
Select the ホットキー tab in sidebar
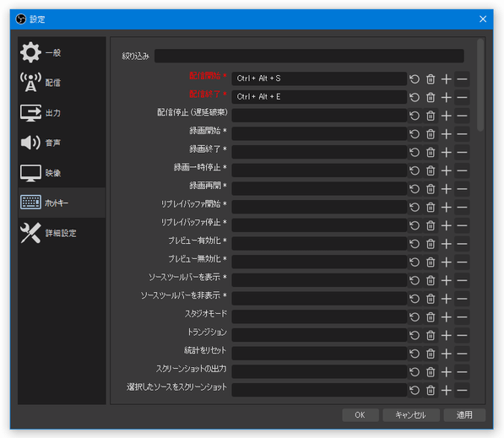pos(62,203)
